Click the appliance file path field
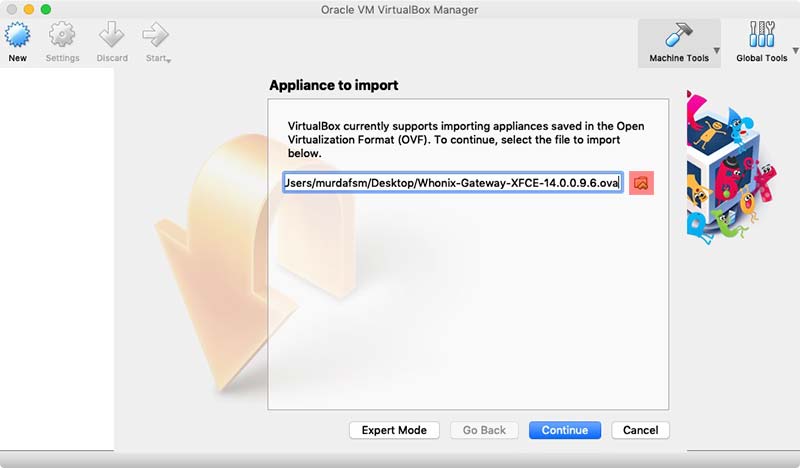800x468 pixels. coord(452,183)
